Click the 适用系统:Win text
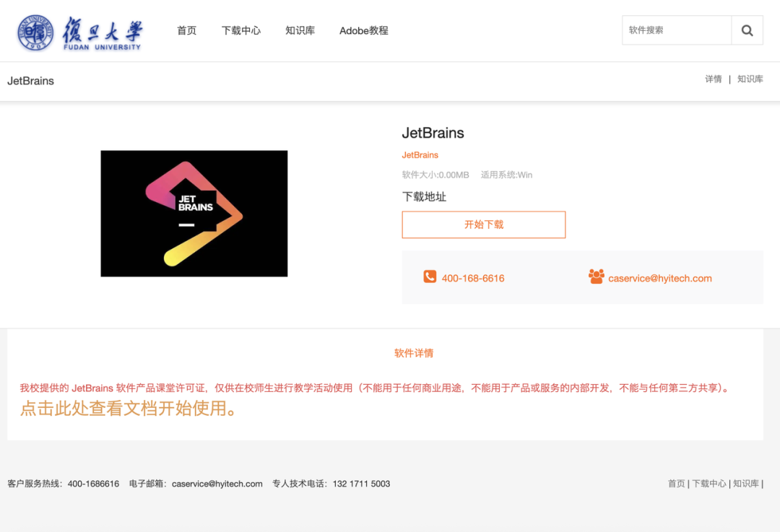Image resolution: width=780 pixels, height=532 pixels. [506, 175]
